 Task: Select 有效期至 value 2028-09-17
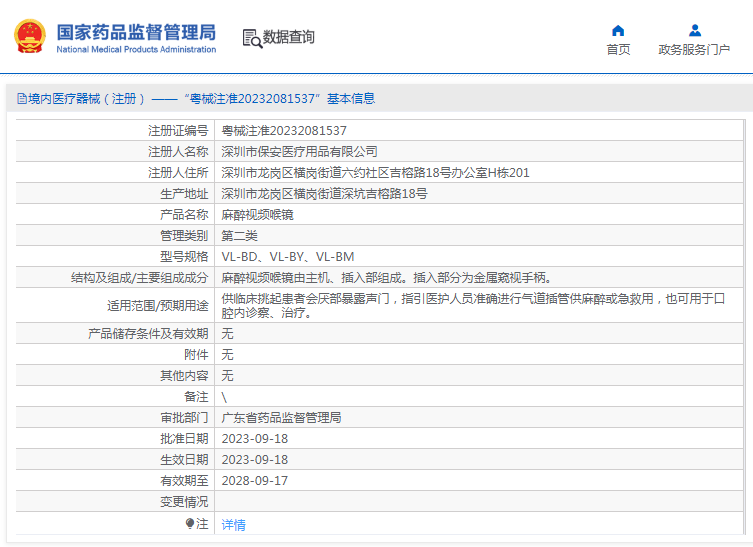255,481
